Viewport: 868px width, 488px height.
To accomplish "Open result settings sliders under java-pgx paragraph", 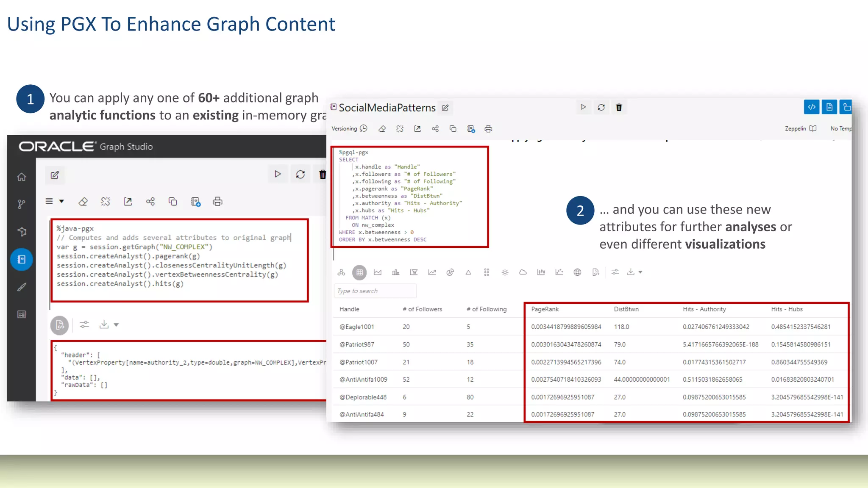I will coord(84,324).
